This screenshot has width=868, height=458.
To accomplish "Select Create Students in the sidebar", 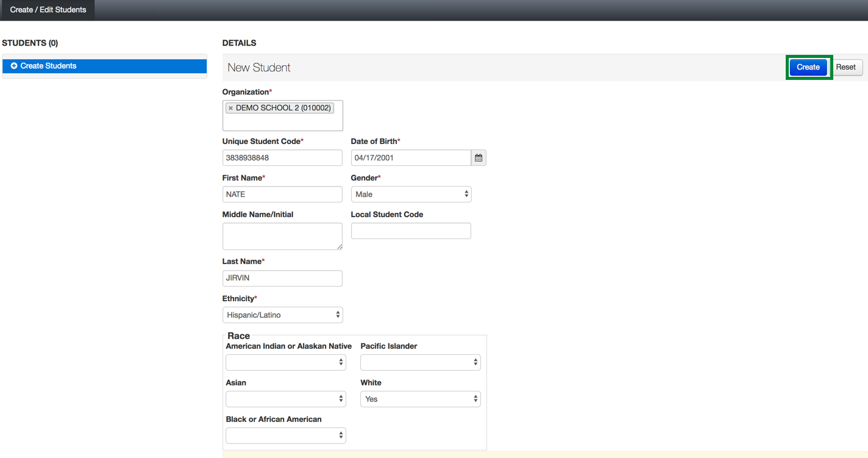I will tap(104, 66).
